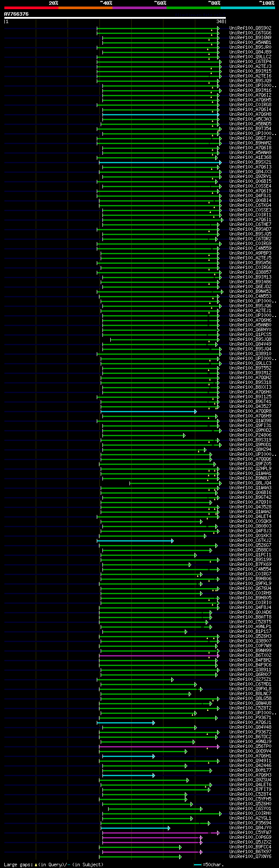Click UniRef100_P24806 hit label
This screenshot has width=279, height=868.
point(250,435)
